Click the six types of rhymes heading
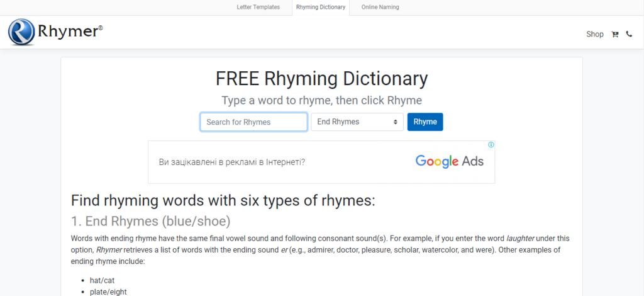This screenshot has width=644, height=296. (223, 200)
